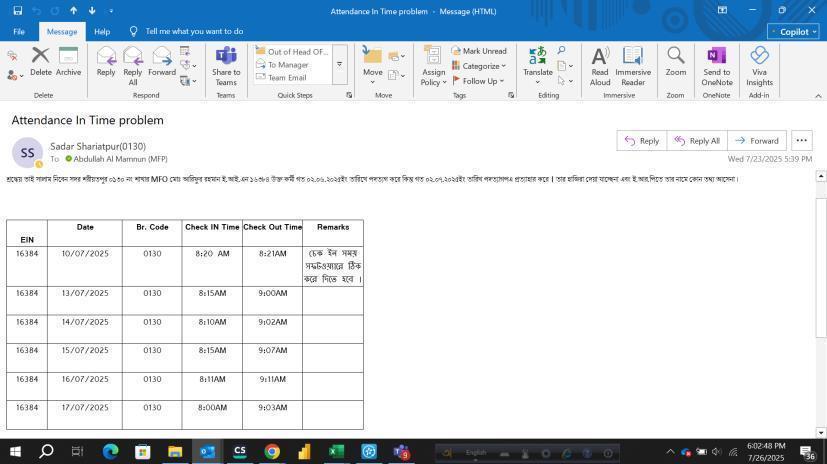Click Share to Teams icon
The height and width of the screenshot is (464, 827).
[x=226, y=62]
